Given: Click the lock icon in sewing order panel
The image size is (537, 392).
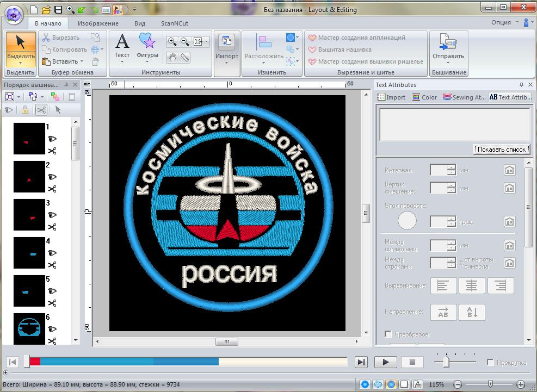Looking at the screenshot, I should click(x=24, y=110).
